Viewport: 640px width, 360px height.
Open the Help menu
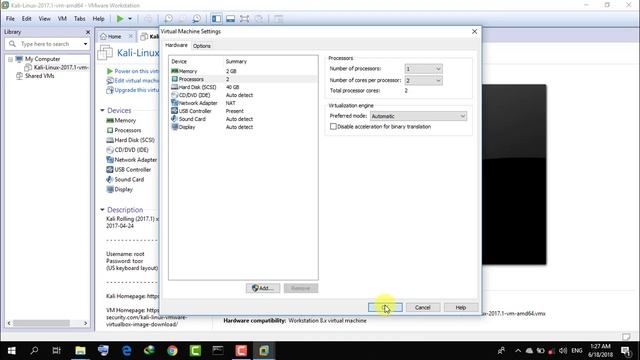98,19
